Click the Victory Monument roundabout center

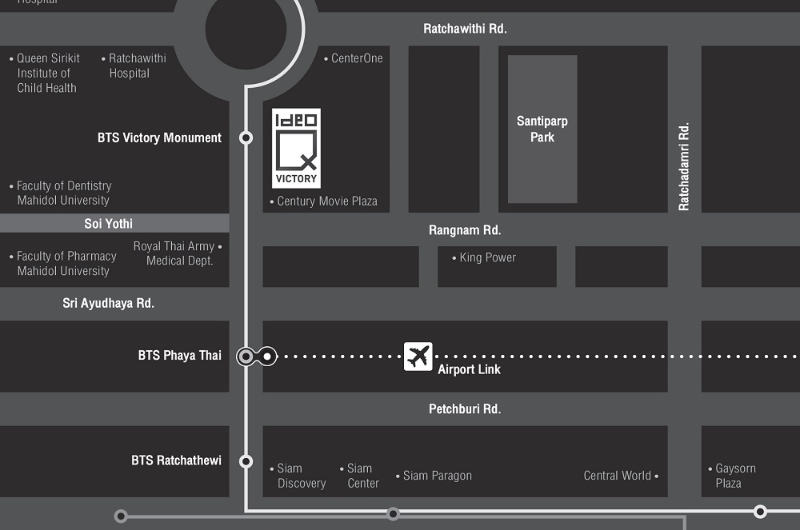[x=246, y=29]
